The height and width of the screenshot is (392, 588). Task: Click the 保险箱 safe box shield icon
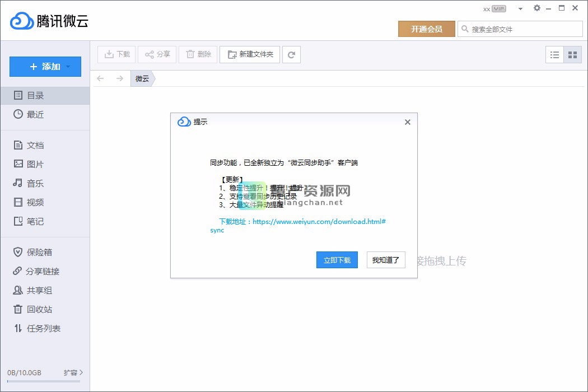coord(17,252)
